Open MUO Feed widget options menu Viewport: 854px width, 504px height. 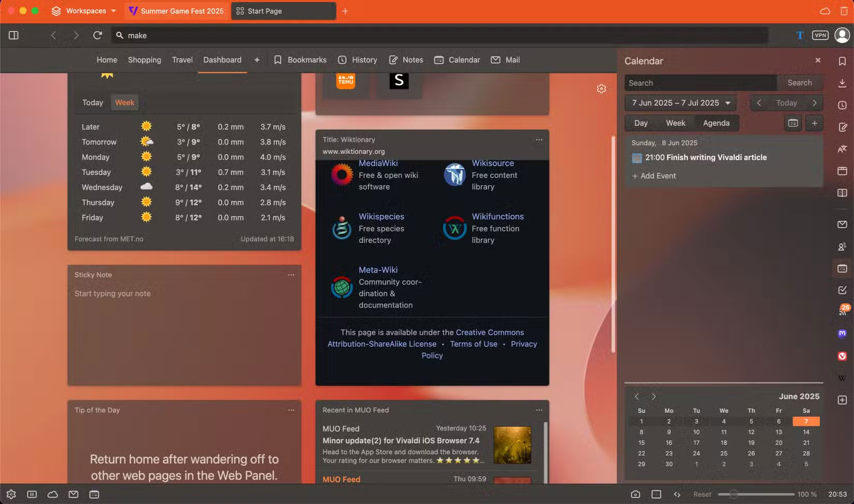tap(539, 410)
